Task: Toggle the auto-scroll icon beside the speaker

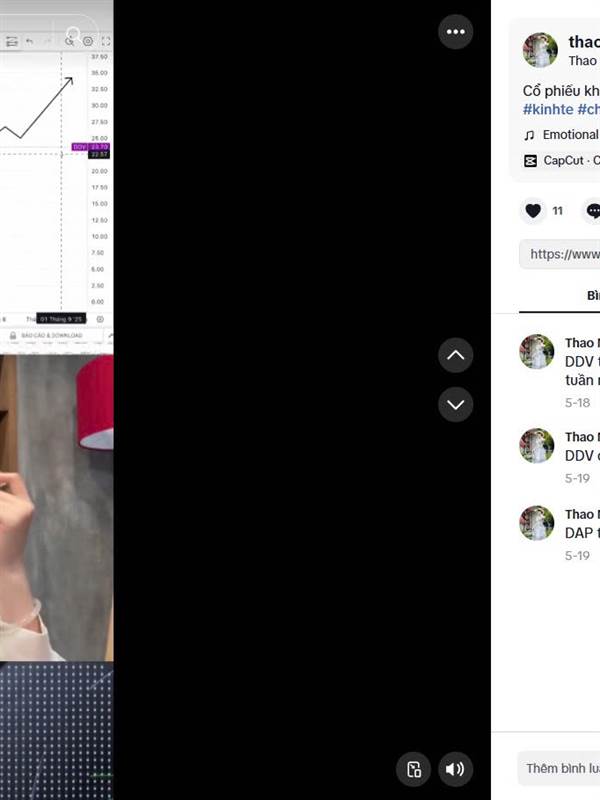Action: [x=414, y=769]
